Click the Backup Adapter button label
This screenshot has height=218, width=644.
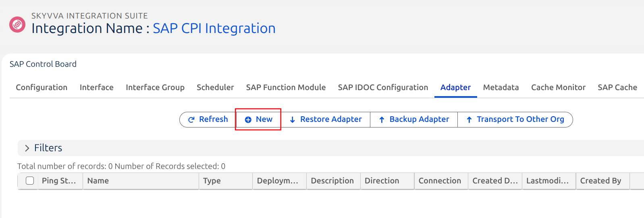[419, 119]
